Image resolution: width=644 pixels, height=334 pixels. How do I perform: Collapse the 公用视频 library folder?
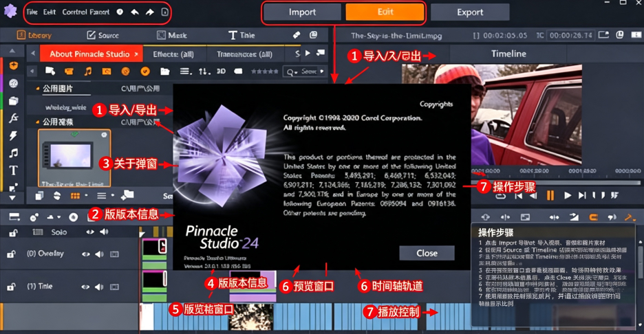pyautogui.click(x=38, y=122)
